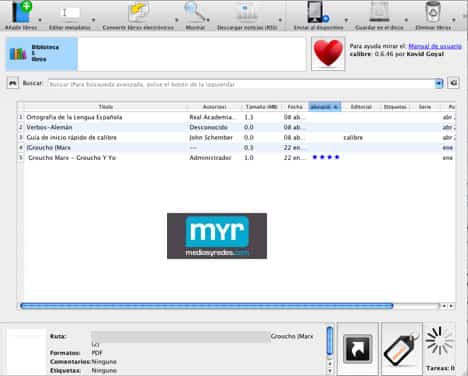The width and height of the screenshot is (468, 376).
Task: Open dropdown arrow next to Enviar al dispositivo
Action: pos(346,20)
